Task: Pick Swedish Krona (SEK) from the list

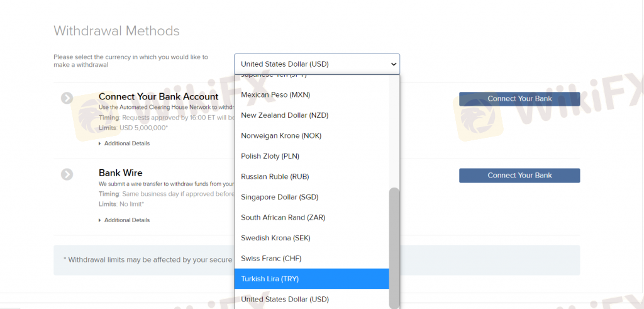Action: pyautogui.click(x=275, y=238)
